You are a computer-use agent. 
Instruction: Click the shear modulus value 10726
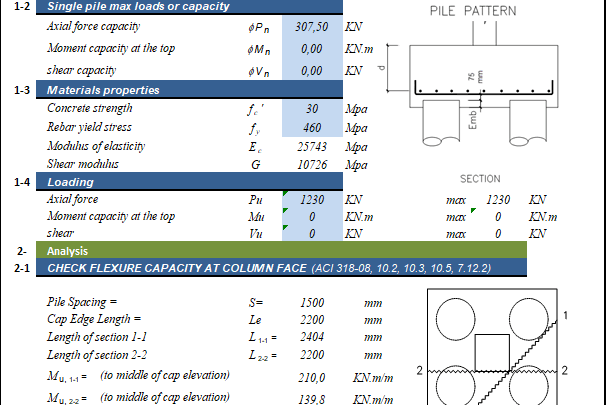pyautogui.click(x=312, y=165)
